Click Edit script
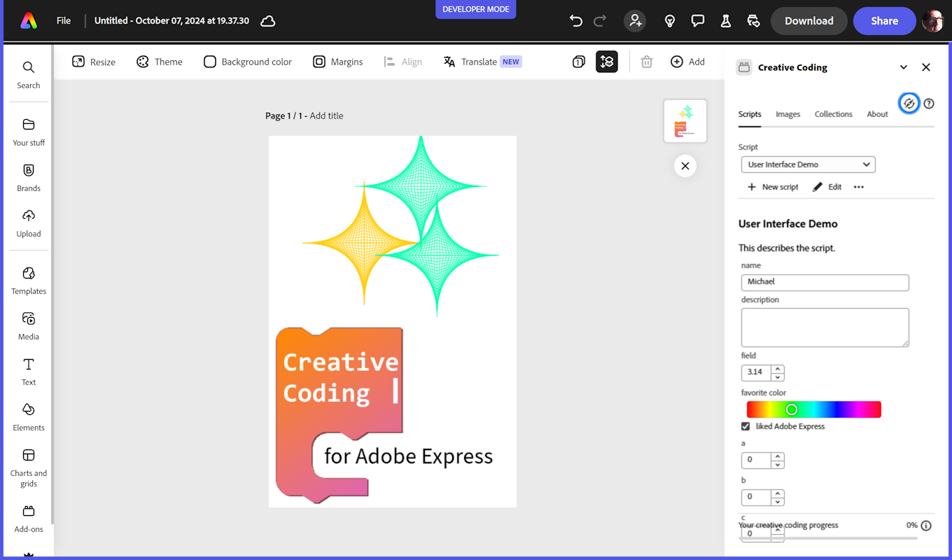Screen dimensions: 952x560 coord(827,187)
